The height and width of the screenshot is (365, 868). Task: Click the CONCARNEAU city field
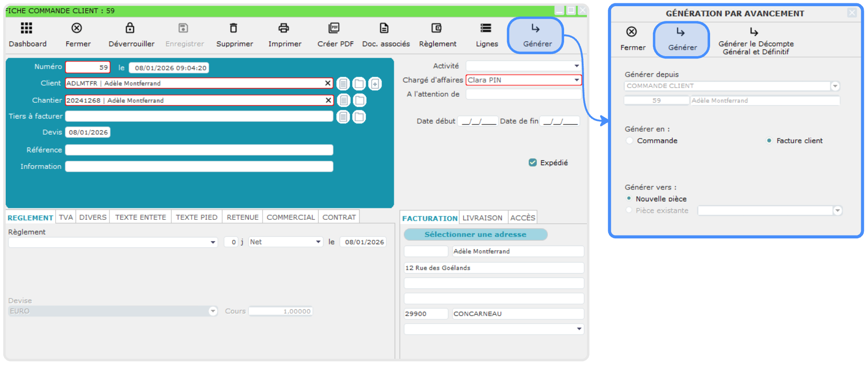pyautogui.click(x=518, y=314)
